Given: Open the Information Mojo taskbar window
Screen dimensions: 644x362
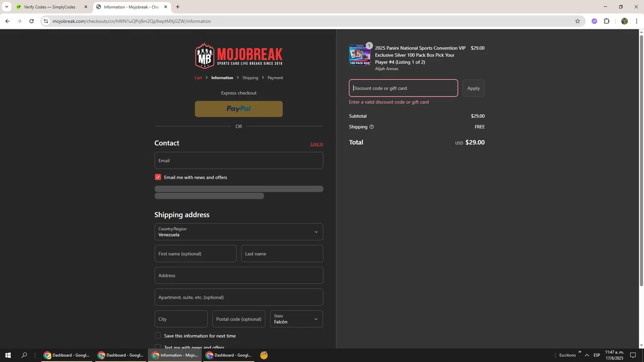Looking at the screenshot, I should coord(175,355).
